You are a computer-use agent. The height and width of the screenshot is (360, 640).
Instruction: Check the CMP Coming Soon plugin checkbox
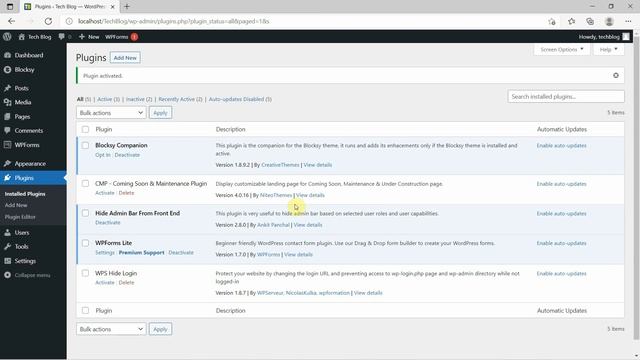[85, 184]
